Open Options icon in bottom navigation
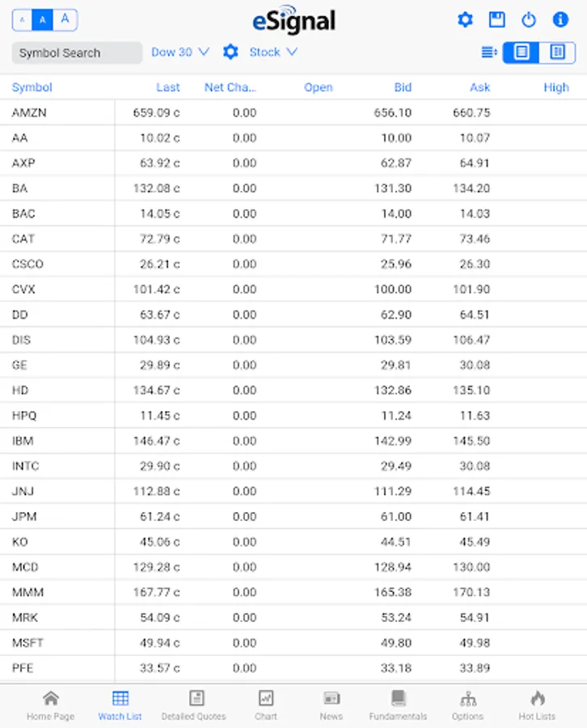The height and width of the screenshot is (728, 587). coord(467,704)
